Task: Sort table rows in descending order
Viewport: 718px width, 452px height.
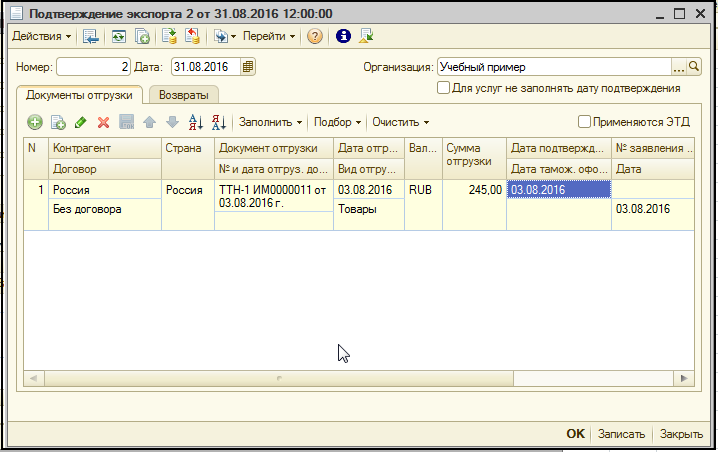Action: coord(218,122)
